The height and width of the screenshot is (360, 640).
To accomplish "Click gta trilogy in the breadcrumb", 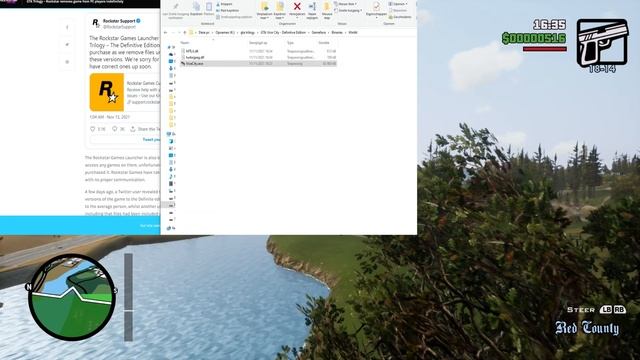I will 247,32.
